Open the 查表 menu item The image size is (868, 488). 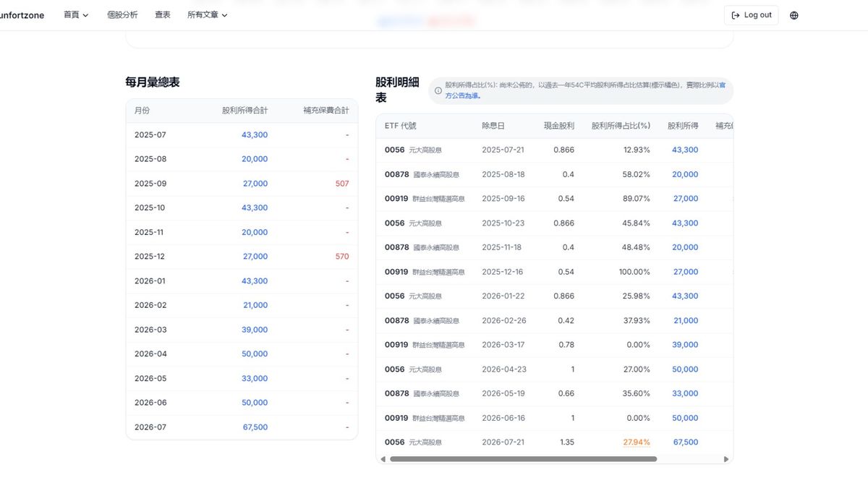(x=163, y=15)
